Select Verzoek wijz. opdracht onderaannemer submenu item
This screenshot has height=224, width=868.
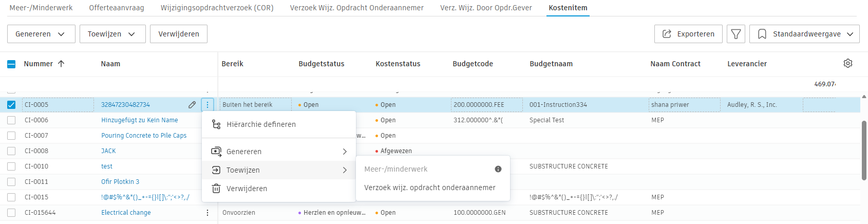[433, 188]
